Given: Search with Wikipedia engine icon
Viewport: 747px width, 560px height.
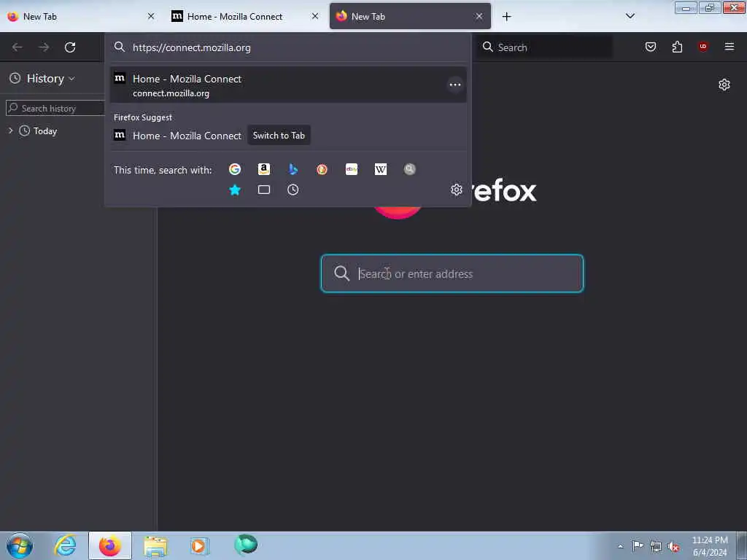Looking at the screenshot, I should click(381, 169).
